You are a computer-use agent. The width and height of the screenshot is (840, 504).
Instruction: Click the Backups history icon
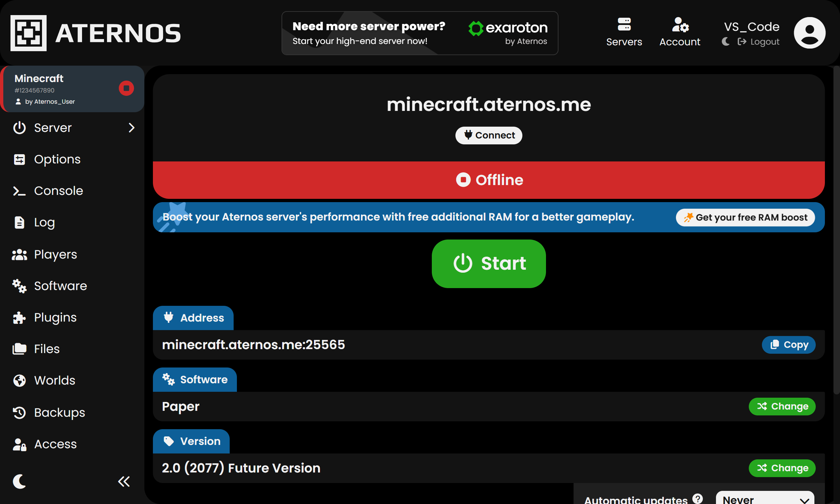19,413
